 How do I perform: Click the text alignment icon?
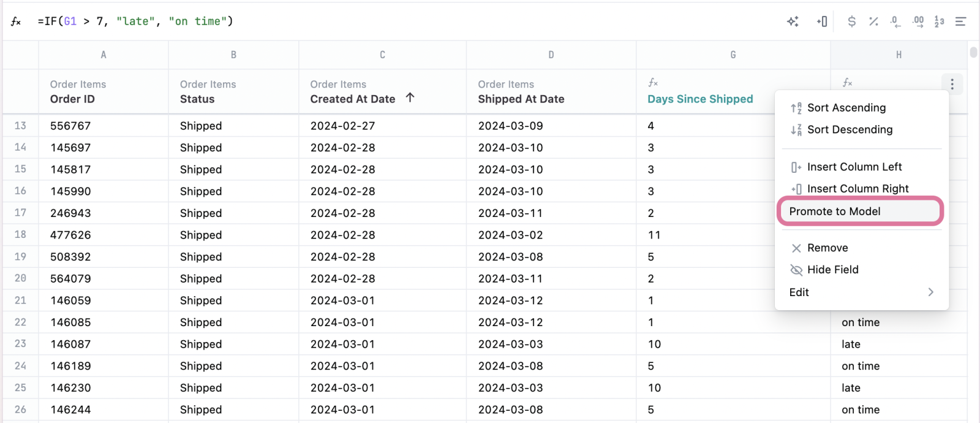pos(960,21)
